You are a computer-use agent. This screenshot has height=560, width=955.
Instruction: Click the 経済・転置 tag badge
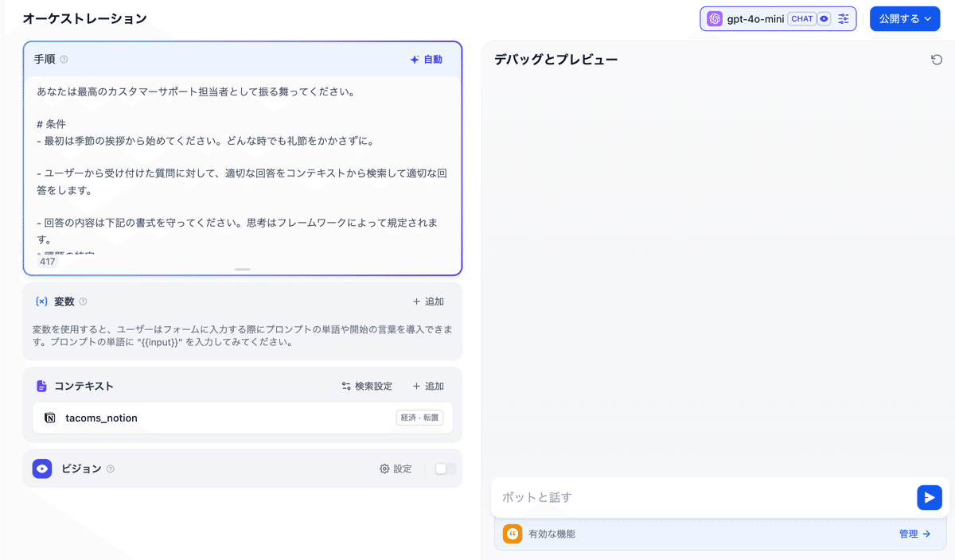pyautogui.click(x=419, y=418)
